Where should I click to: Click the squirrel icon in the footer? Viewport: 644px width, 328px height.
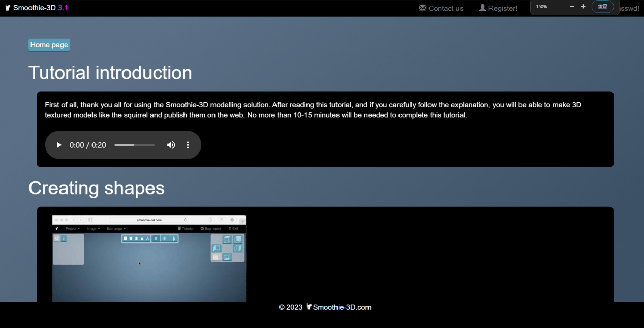(x=309, y=307)
